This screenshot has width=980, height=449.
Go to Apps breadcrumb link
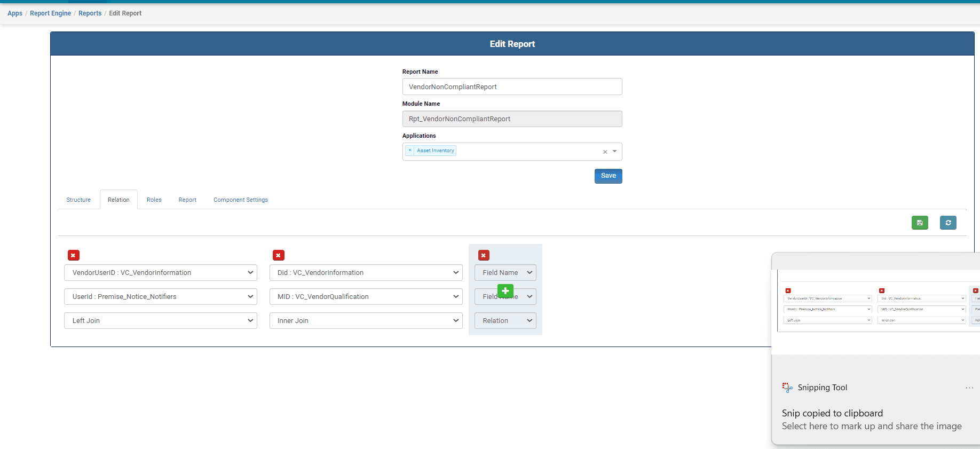click(x=15, y=13)
